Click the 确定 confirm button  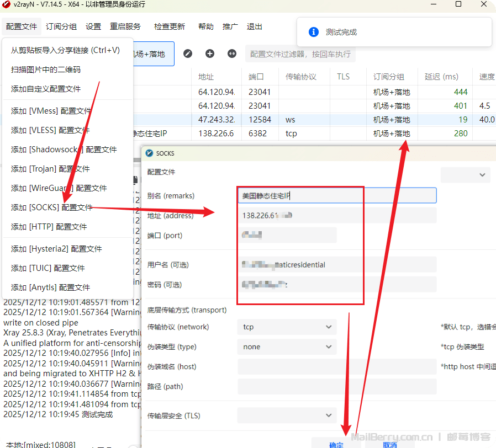336,444
